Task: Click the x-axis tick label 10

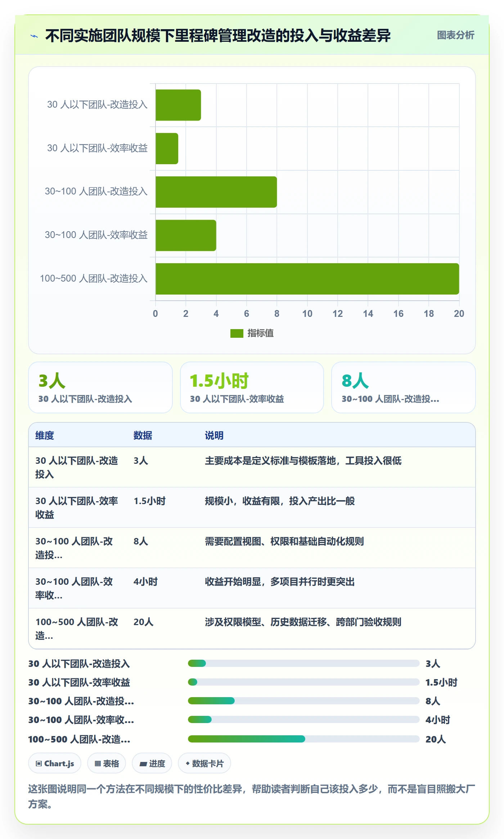Action: pyautogui.click(x=307, y=314)
